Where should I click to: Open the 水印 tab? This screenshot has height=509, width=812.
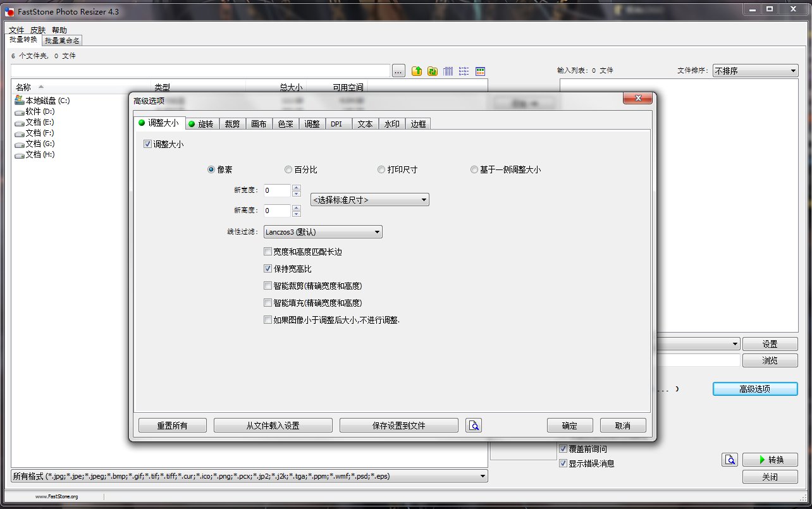[x=391, y=124]
